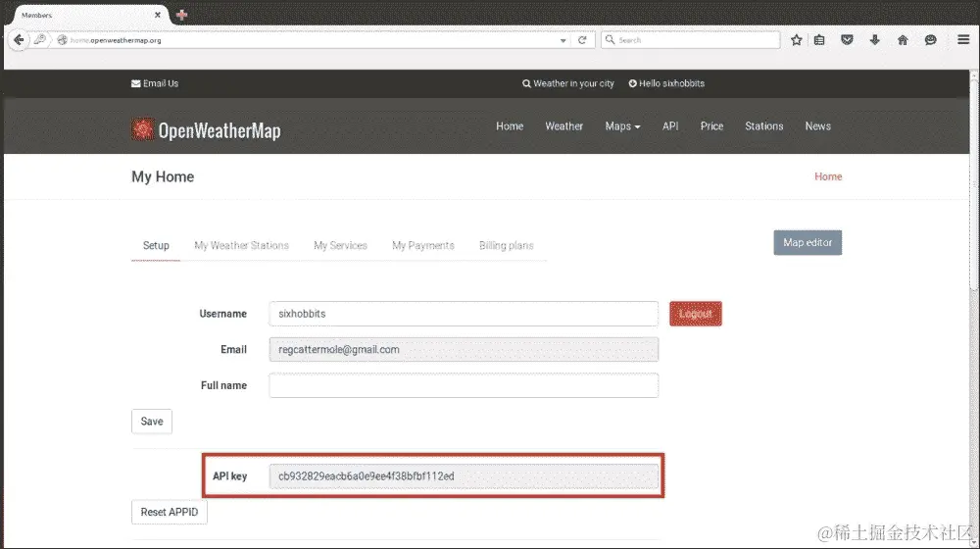Click the API key field
980x549 pixels.
click(x=464, y=476)
